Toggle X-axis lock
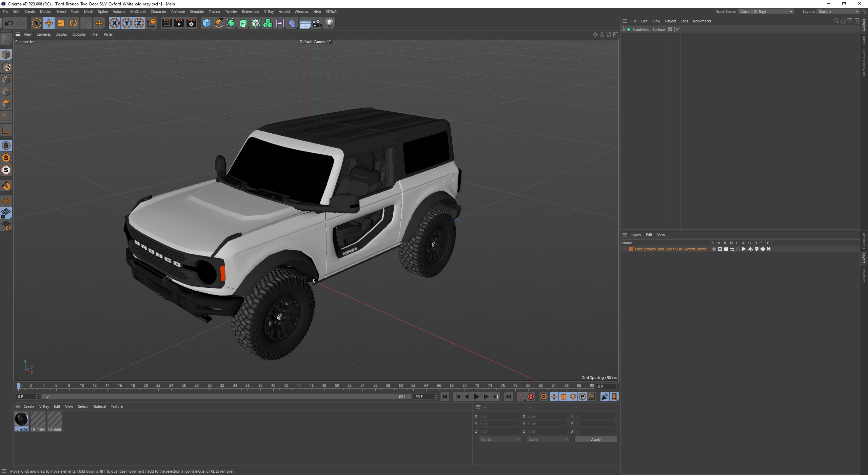 [115, 23]
